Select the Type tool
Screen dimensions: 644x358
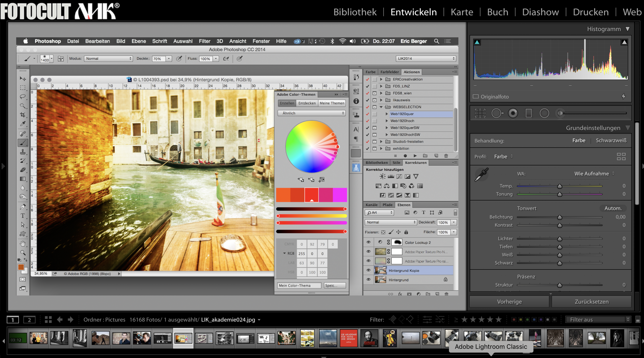[x=23, y=216]
